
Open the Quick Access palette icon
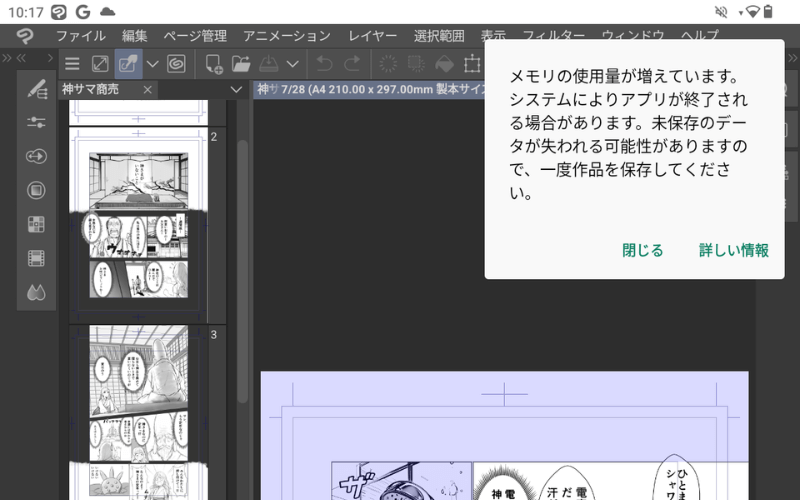pos(36,156)
